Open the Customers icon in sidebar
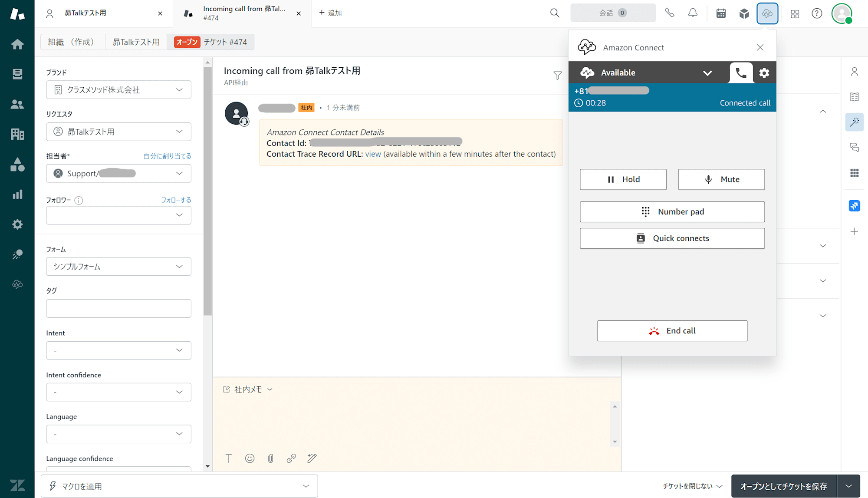Viewport: 868px width, 498px height. [x=17, y=104]
